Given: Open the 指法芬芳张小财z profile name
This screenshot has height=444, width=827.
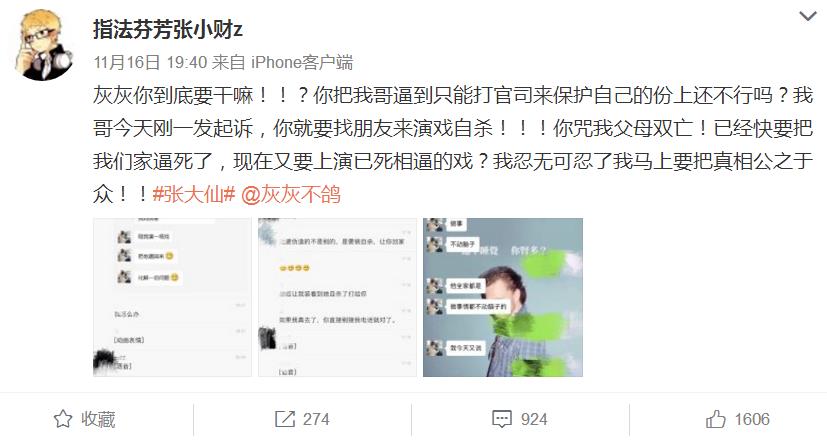Looking at the screenshot, I should (x=168, y=30).
